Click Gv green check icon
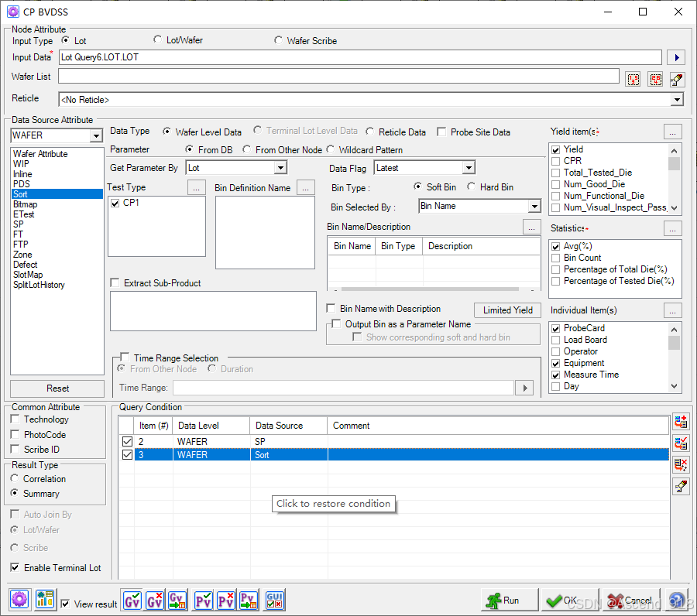Viewport: 697px width, 616px height. pyautogui.click(x=132, y=601)
